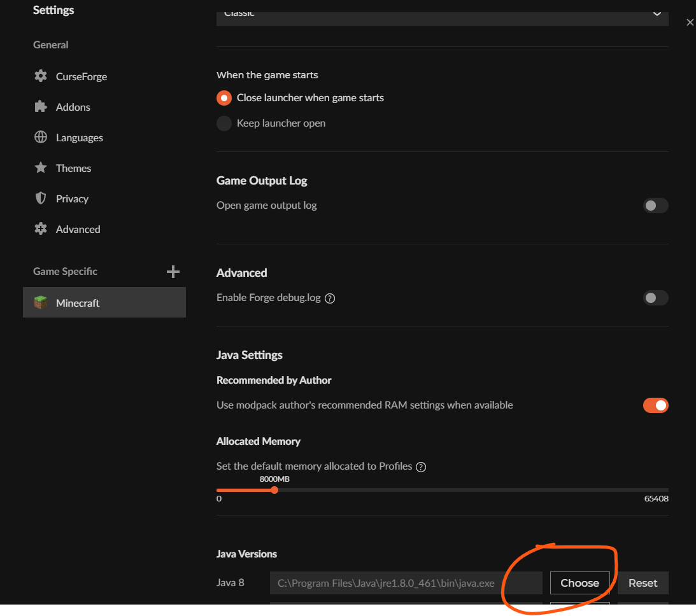
Task: Select Keep launcher open option
Action: click(224, 123)
